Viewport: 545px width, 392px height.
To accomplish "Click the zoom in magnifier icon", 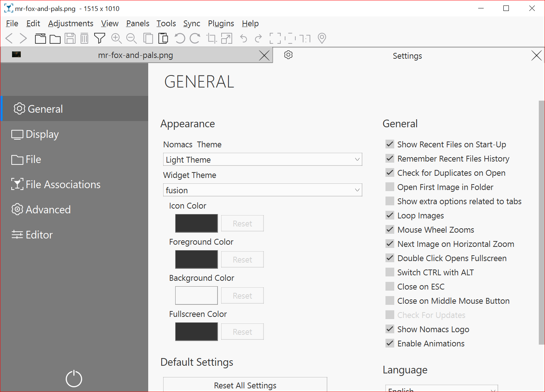I will point(116,38).
